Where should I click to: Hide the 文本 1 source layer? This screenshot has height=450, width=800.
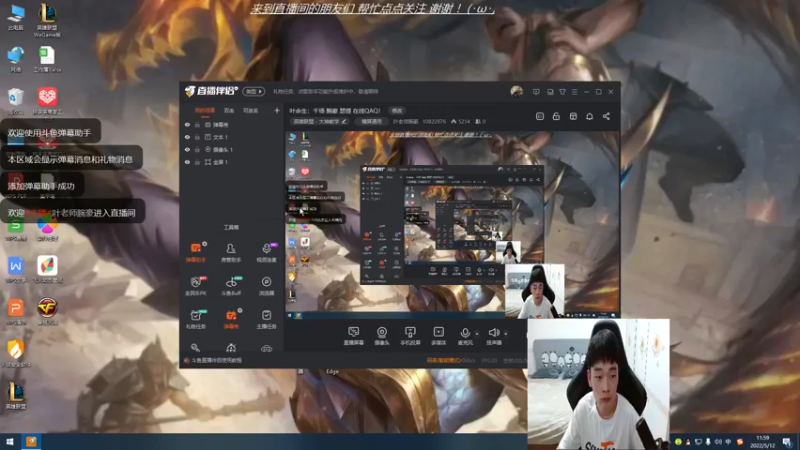187,137
